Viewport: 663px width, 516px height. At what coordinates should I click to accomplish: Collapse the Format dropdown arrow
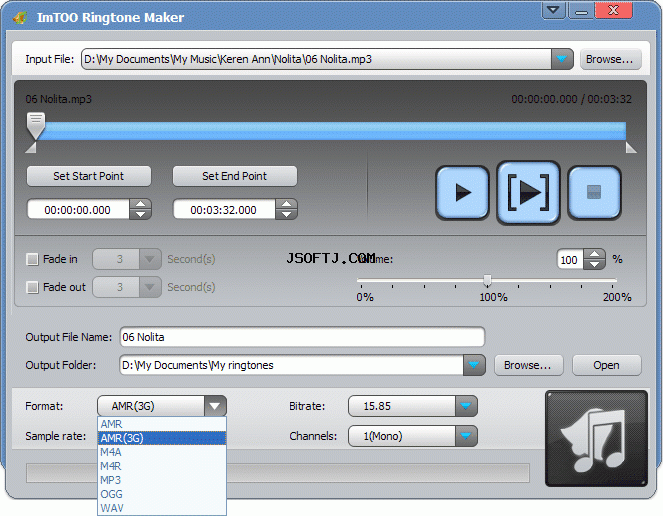215,406
